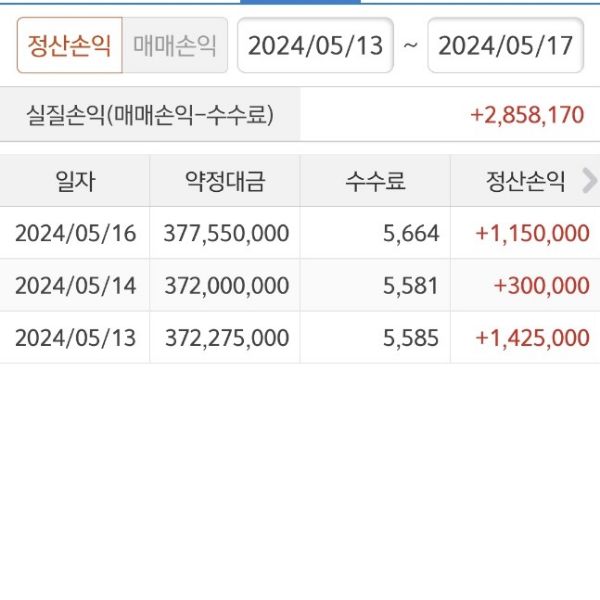Open end date picker 2024/05/17
This screenshot has width=600, height=600.
[505, 45]
